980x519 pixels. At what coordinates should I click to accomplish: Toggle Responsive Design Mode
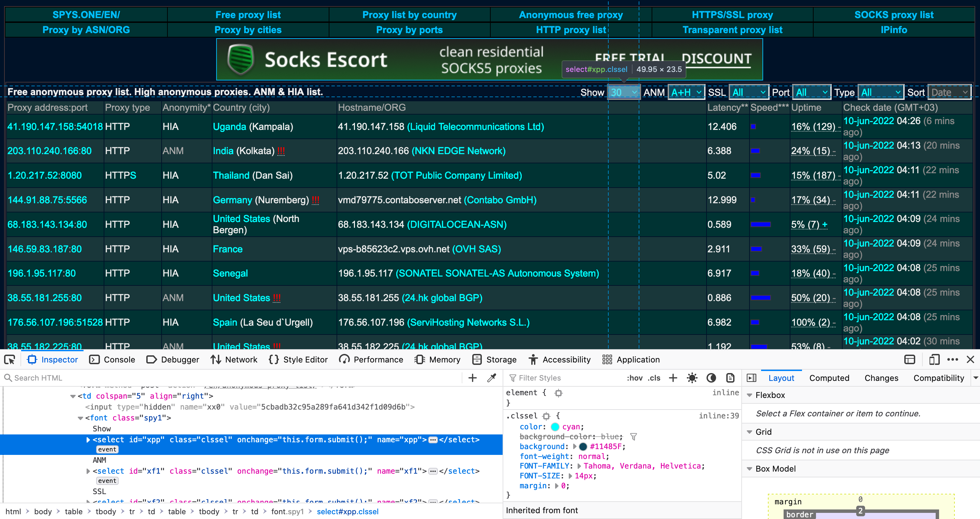click(x=934, y=359)
